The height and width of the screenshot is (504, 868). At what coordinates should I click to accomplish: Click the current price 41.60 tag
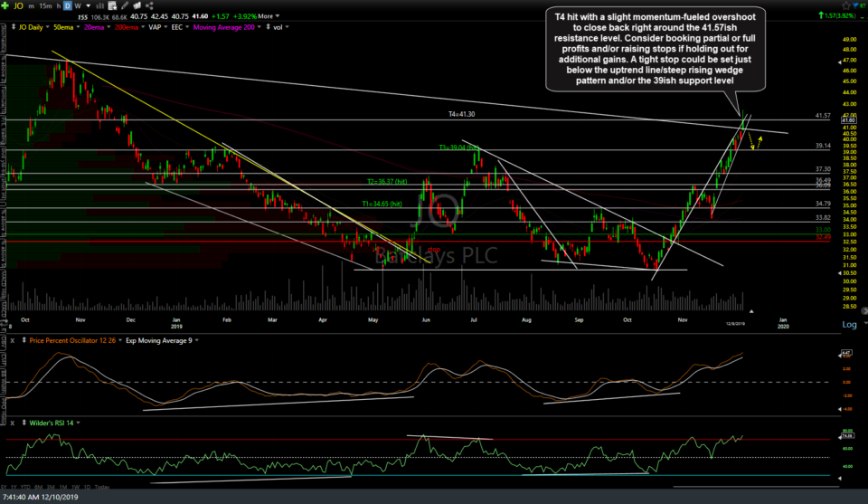click(849, 119)
